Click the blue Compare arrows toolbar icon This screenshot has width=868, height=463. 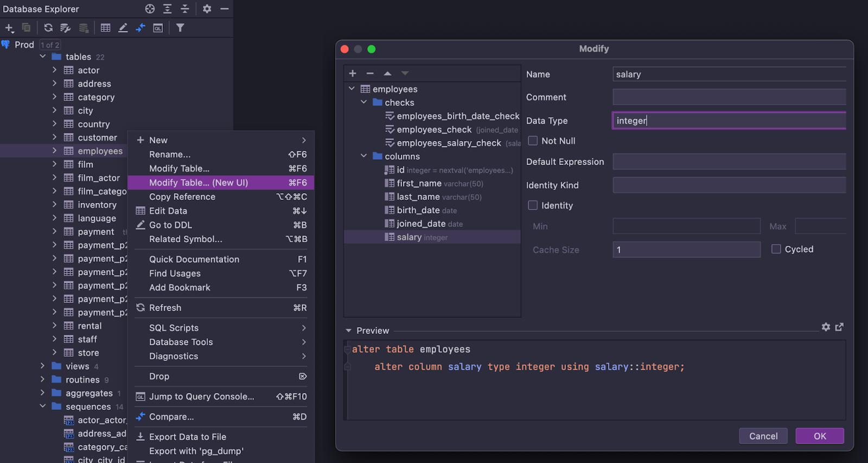141,28
